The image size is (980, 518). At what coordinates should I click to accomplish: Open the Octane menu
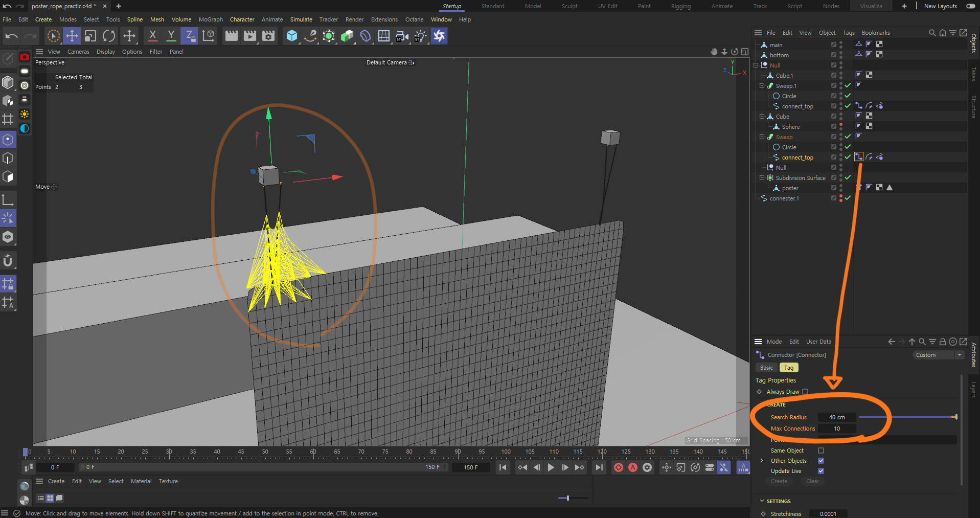[414, 19]
